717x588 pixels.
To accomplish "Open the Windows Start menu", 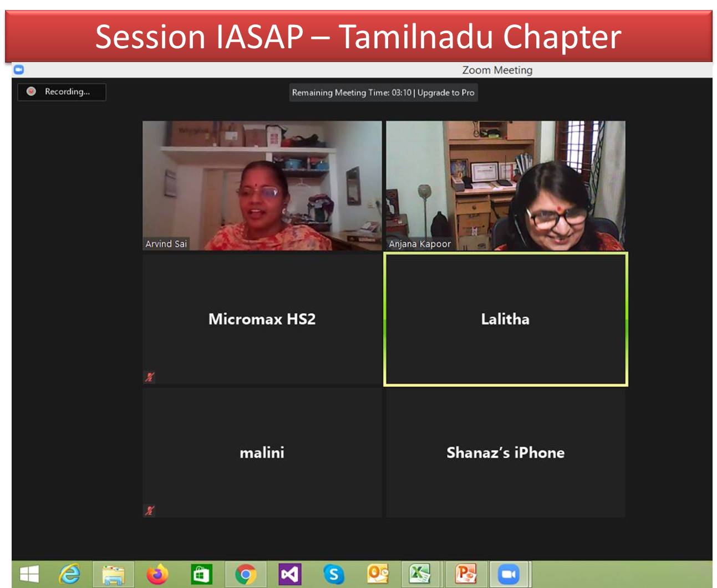I will point(28,574).
